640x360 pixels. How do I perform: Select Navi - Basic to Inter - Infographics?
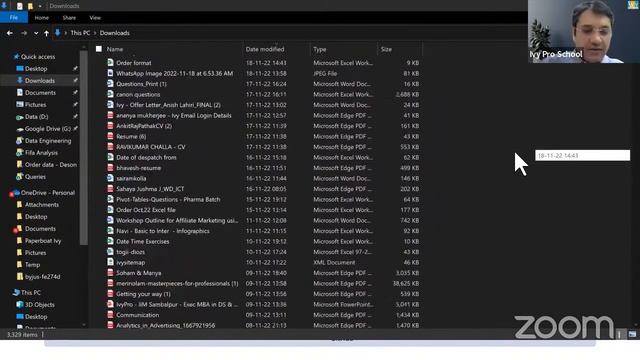point(163,231)
